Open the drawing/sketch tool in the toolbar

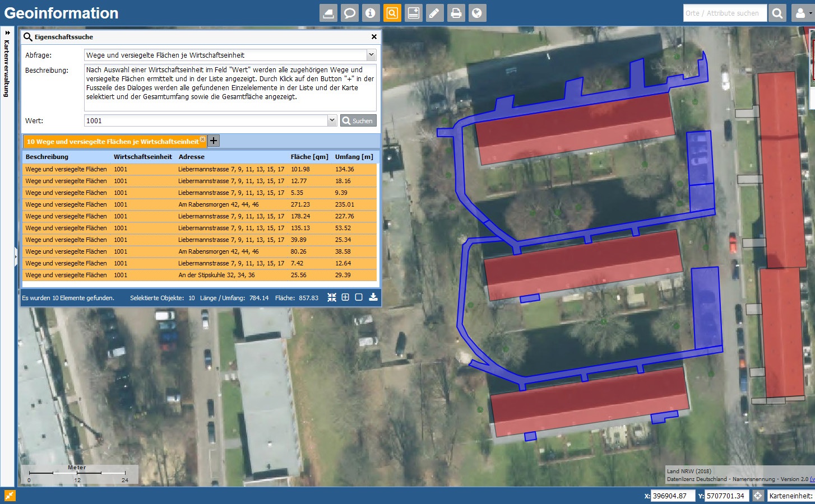tap(435, 13)
